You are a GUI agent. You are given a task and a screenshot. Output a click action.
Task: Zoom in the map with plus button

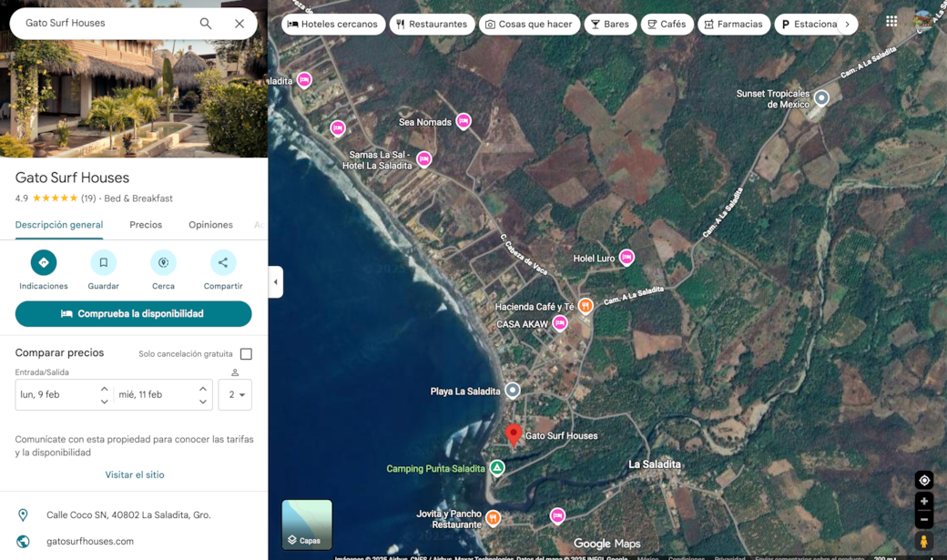(924, 502)
